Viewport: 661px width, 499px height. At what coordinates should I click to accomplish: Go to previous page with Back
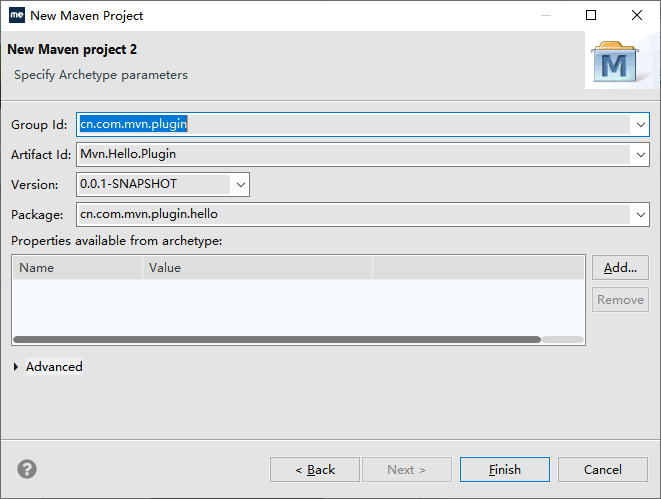[315, 469]
